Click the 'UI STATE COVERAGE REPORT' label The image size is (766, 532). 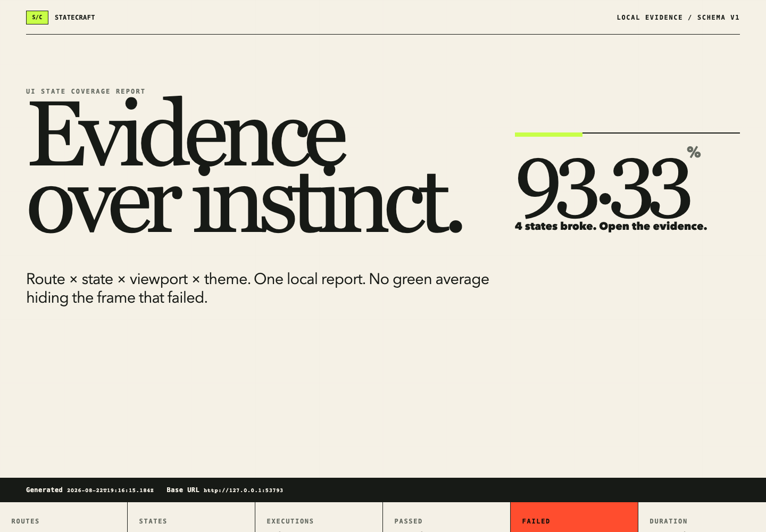(86, 92)
